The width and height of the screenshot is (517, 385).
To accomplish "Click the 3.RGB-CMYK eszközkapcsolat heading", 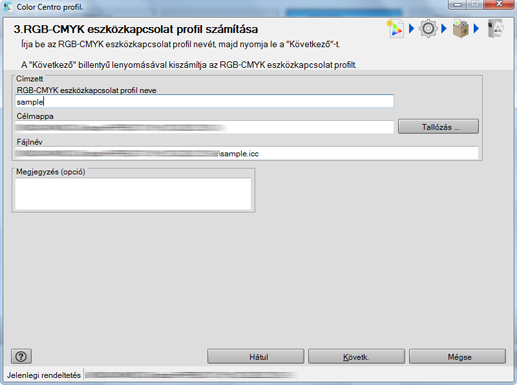I will point(136,29).
